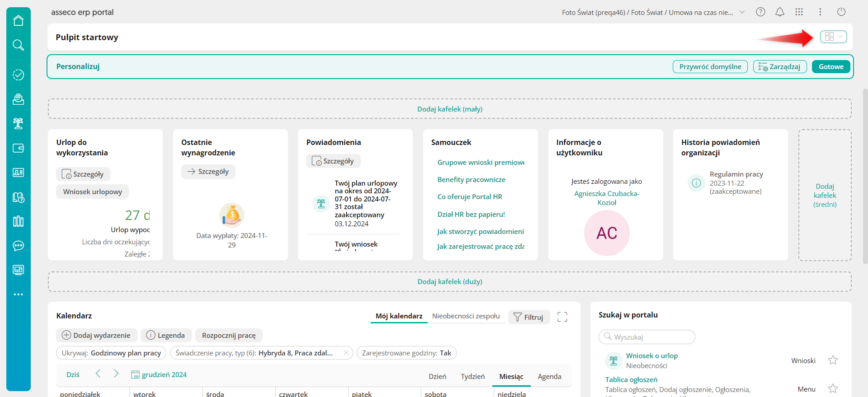Click the AC user avatar
This screenshot has width=868, height=397.
tap(607, 233)
